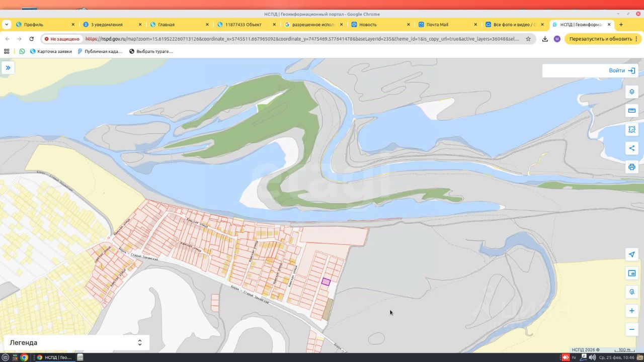Image resolution: width=644 pixels, height=362 pixels.
Task: Go forward in browser history
Action: 20,39
